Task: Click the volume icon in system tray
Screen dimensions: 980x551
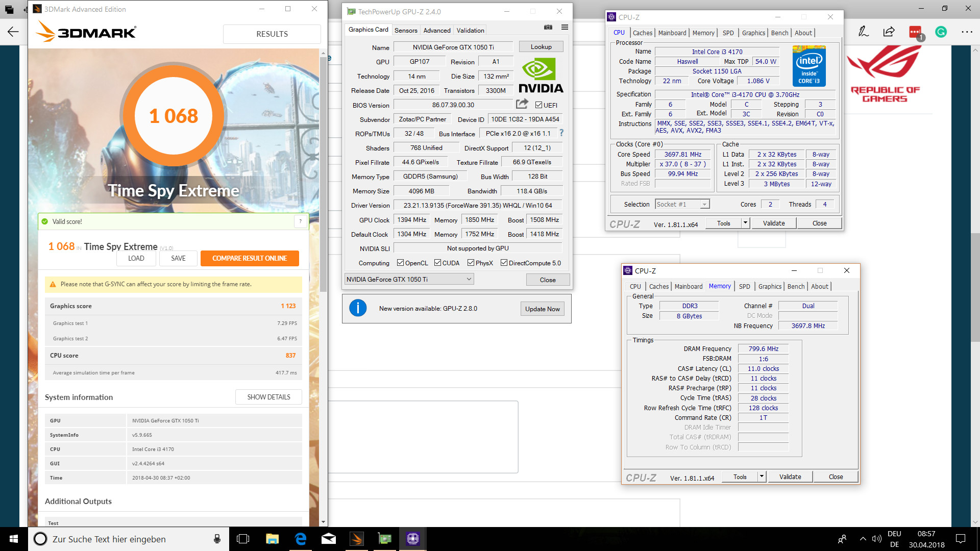Action: pos(877,539)
